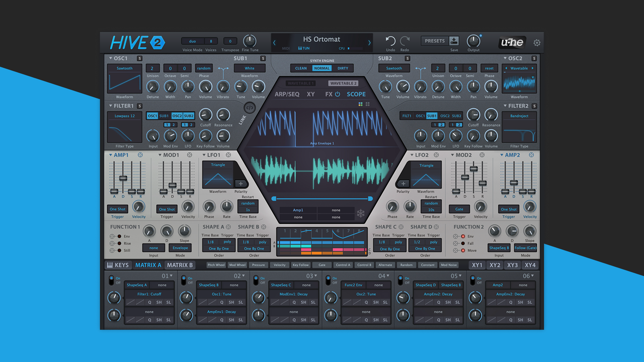Open the PRESETS browser

434,41
